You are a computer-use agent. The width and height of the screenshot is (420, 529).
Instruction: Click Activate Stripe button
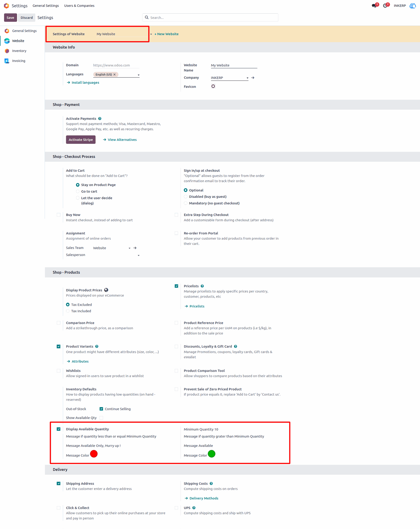[81, 140]
